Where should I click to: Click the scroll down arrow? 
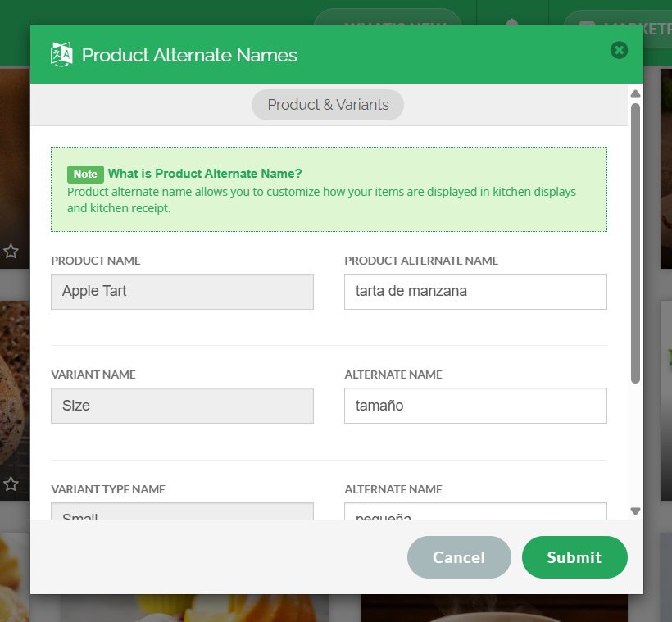tap(635, 511)
